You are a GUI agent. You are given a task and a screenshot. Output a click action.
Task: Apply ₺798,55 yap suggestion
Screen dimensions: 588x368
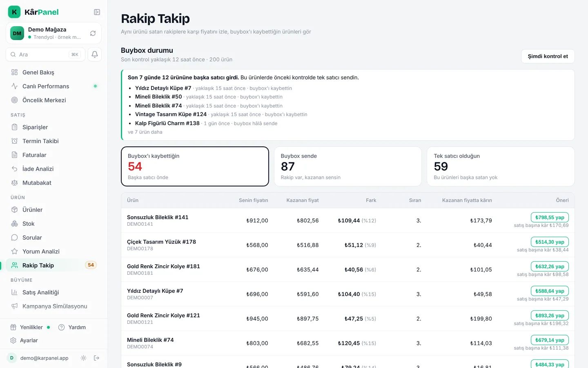[550, 218]
